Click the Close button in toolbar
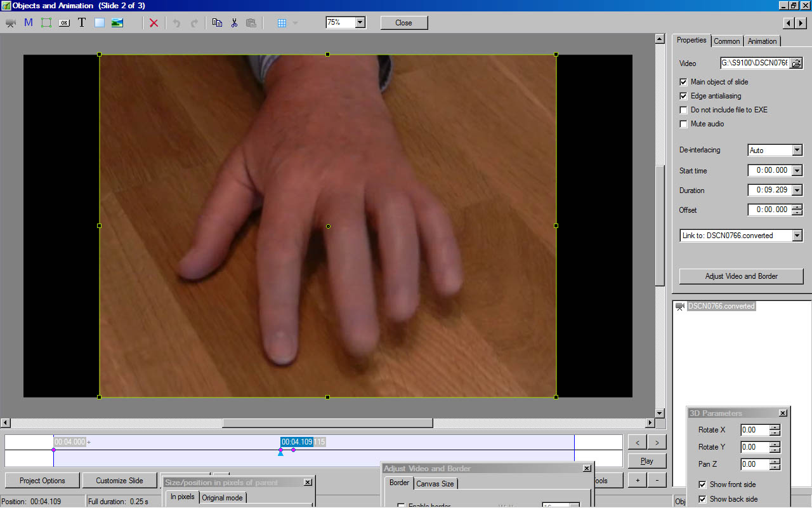Screen dimensions: 812x508 point(404,23)
